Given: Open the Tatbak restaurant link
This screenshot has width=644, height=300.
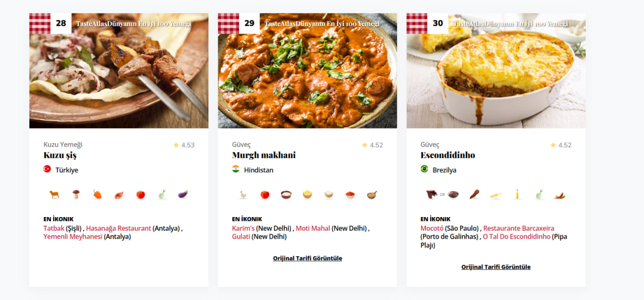Looking at the screenshot, I should [x=54, y=228].
